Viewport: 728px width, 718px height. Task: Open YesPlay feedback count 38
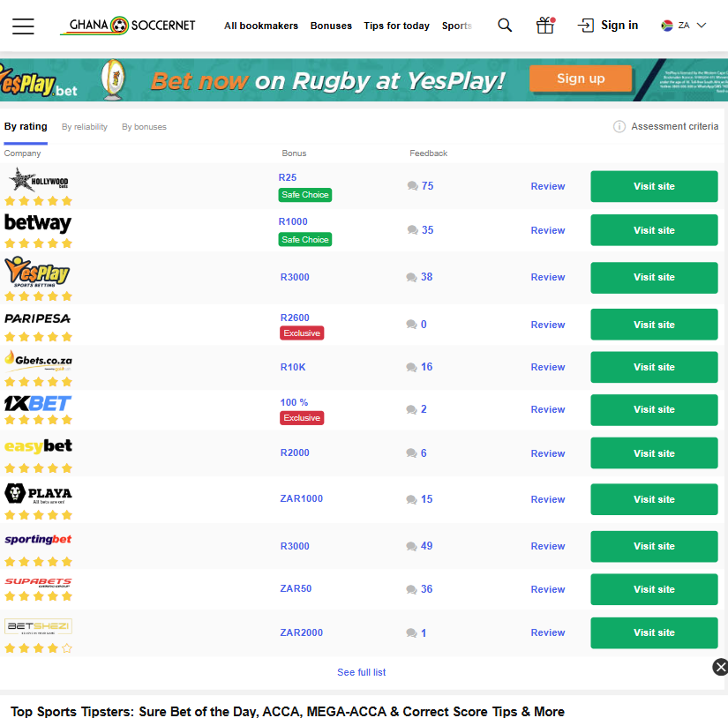[x=419, y=277]
